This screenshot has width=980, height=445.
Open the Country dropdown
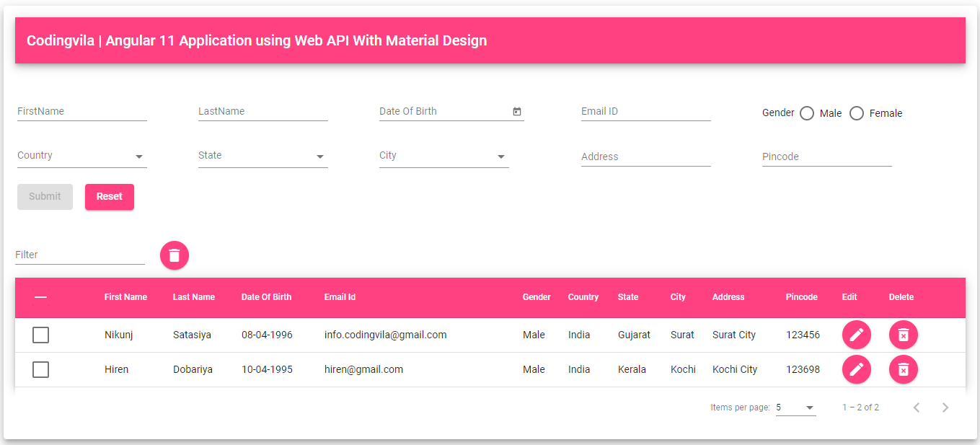[x=138, y=156]
